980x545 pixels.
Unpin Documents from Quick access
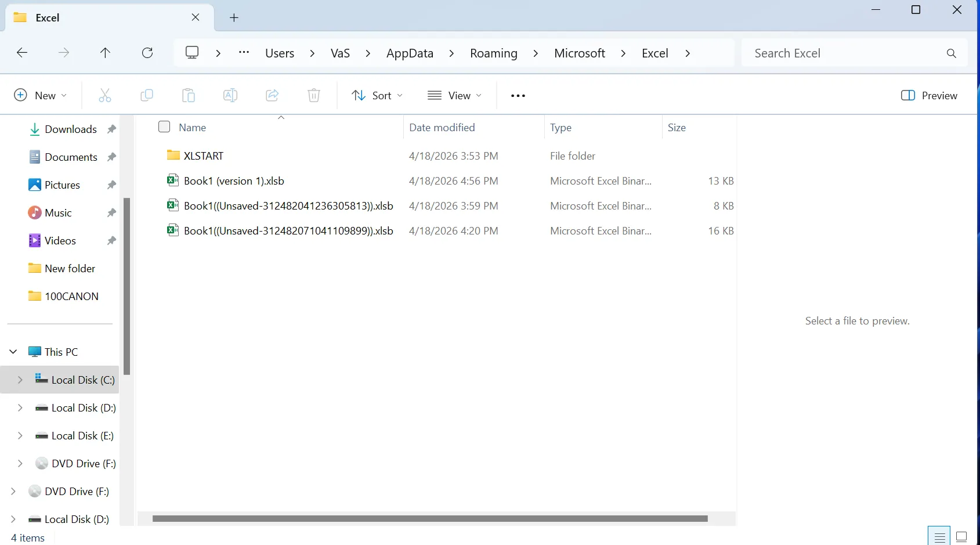111,157
